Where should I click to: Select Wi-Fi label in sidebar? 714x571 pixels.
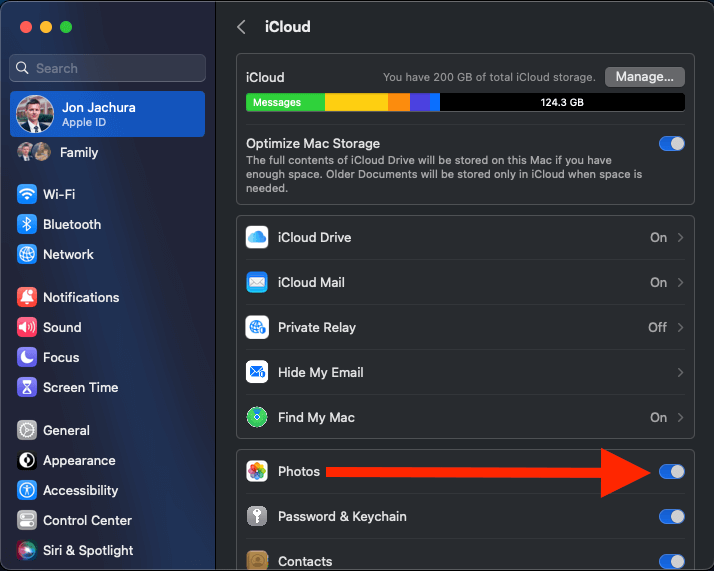coord(59,194)
